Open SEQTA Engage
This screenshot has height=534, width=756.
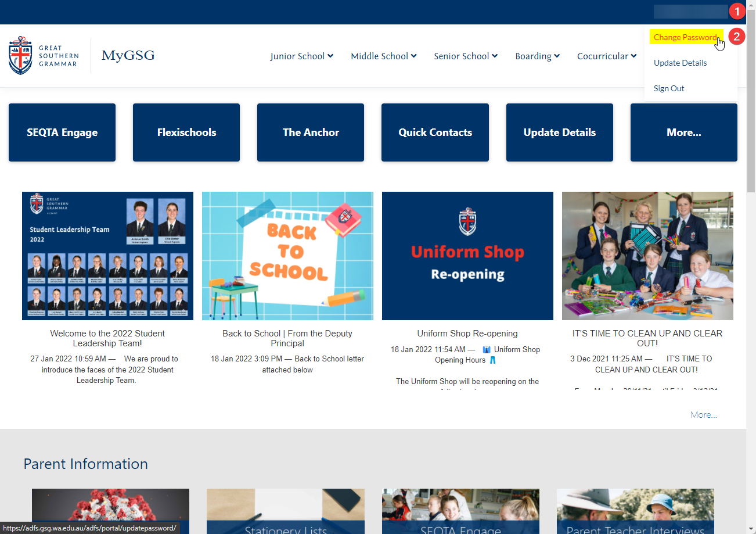pyautogui.click(x=62, y=132)
